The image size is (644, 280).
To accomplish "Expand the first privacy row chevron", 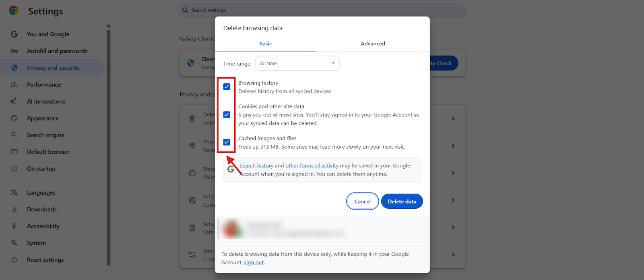I will click(x=453, y=118).
